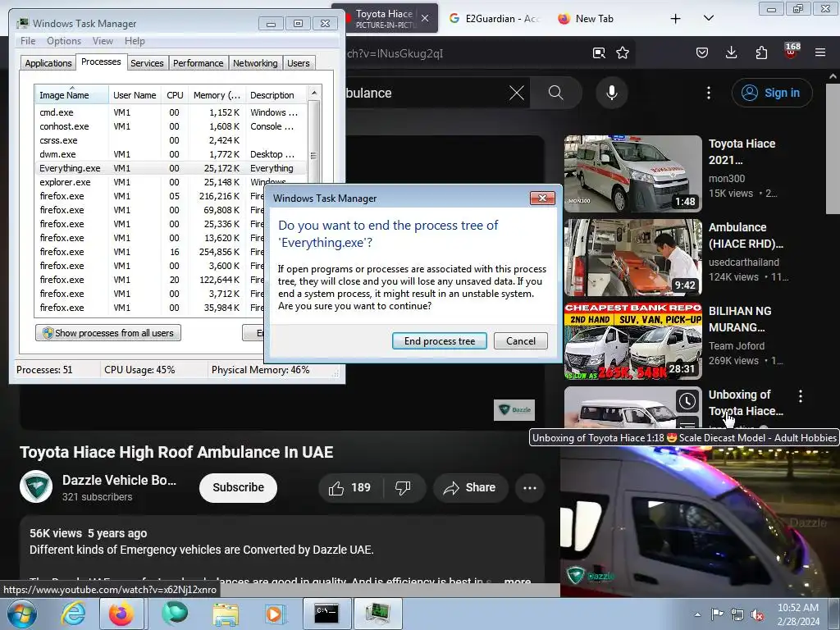840x630 pixels.
Task: Click the Share button
Action: click(x=470, y=487)
